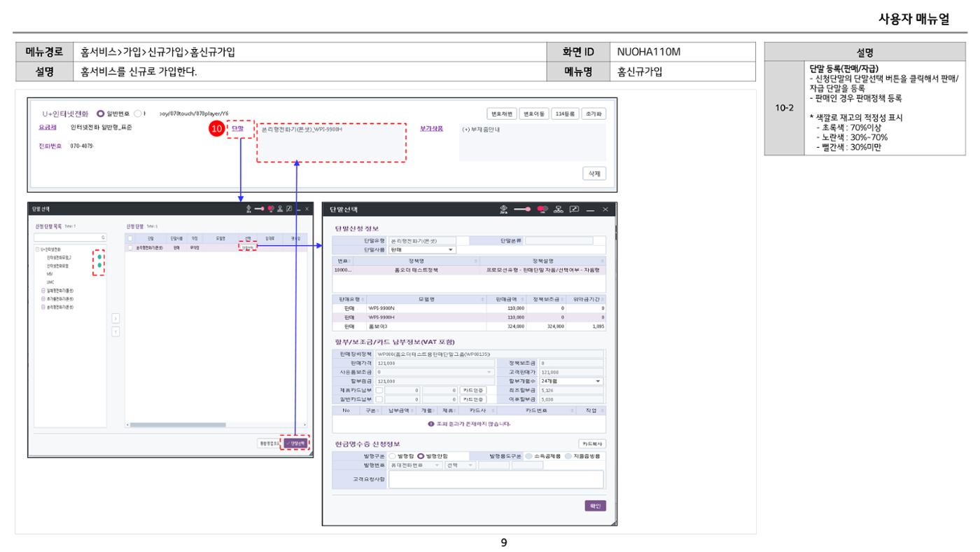
Task: Click the edit-note icon in left 단말 선택 titlebar
Action: coord(289,208)
